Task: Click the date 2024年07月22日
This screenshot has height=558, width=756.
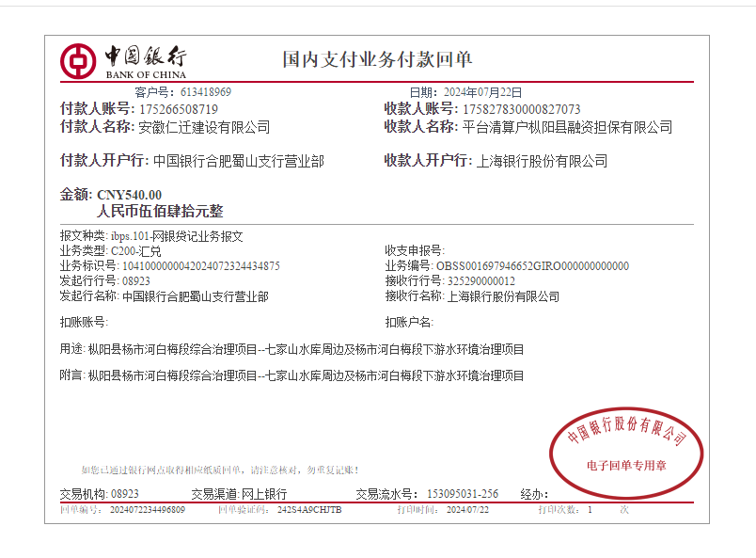Action: click(481, 92)
